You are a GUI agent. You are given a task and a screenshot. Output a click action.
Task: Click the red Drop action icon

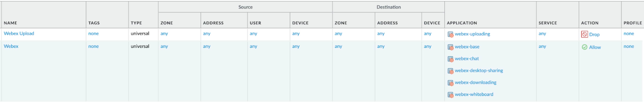click(x=584, y=34)
